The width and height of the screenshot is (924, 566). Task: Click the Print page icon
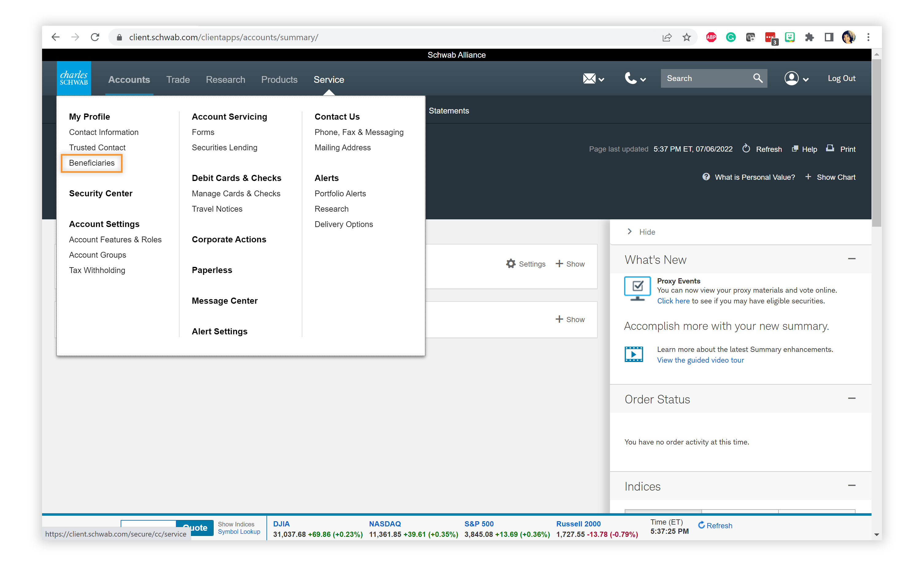[830, 149]
